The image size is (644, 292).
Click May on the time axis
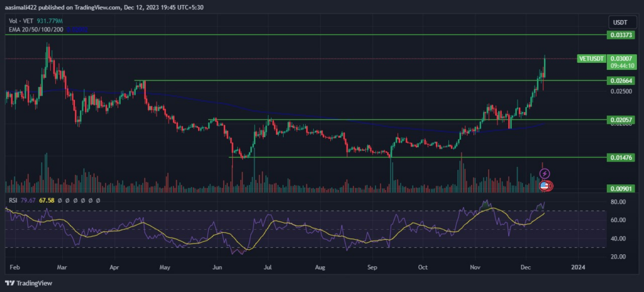pyautogui.click(x=165, y=267)
